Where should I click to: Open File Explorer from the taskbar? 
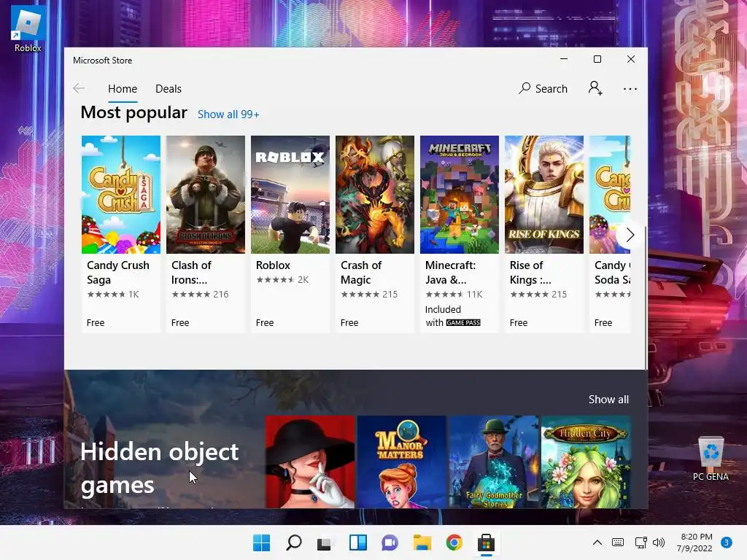click(x=422, y=542)
